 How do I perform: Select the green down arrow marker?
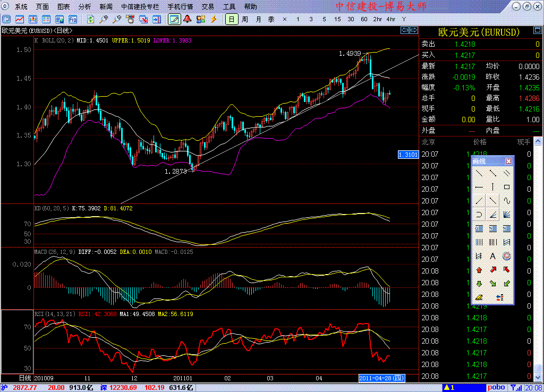pos(479,284)
